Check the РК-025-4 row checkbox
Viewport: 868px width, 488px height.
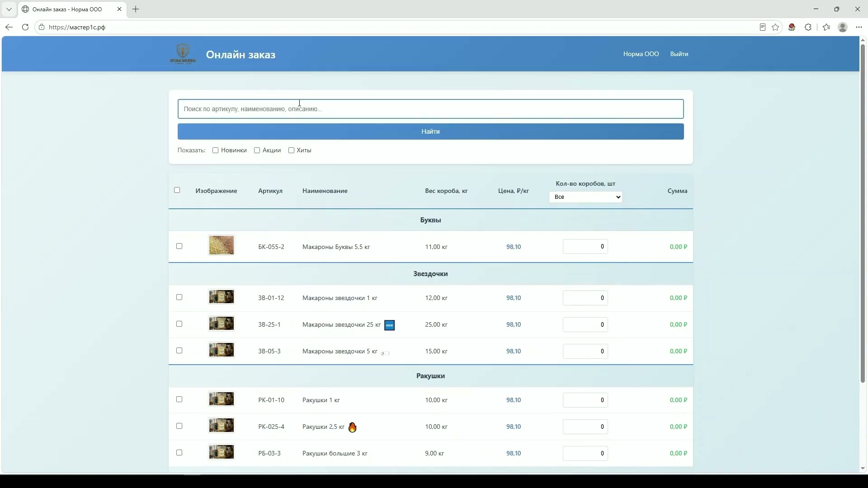tap(179, 426)
